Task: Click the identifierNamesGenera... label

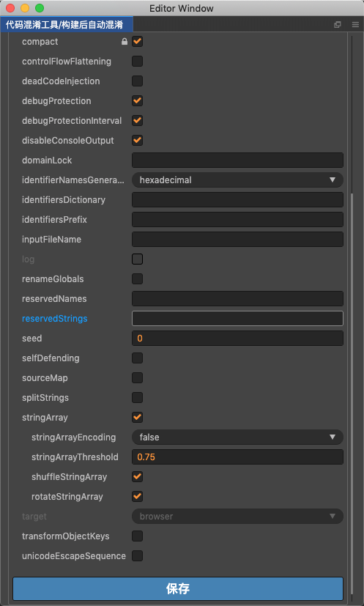Action: tap(73, 180)
